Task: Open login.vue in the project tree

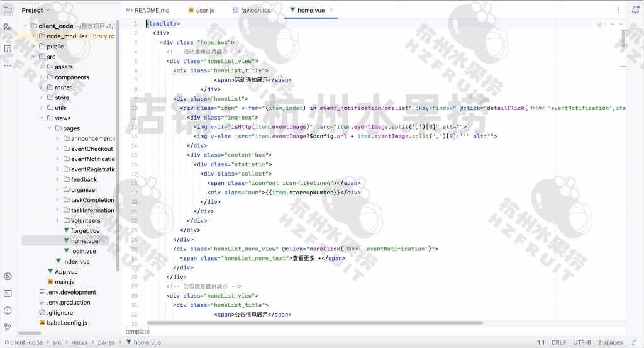Action: [83, 251]
